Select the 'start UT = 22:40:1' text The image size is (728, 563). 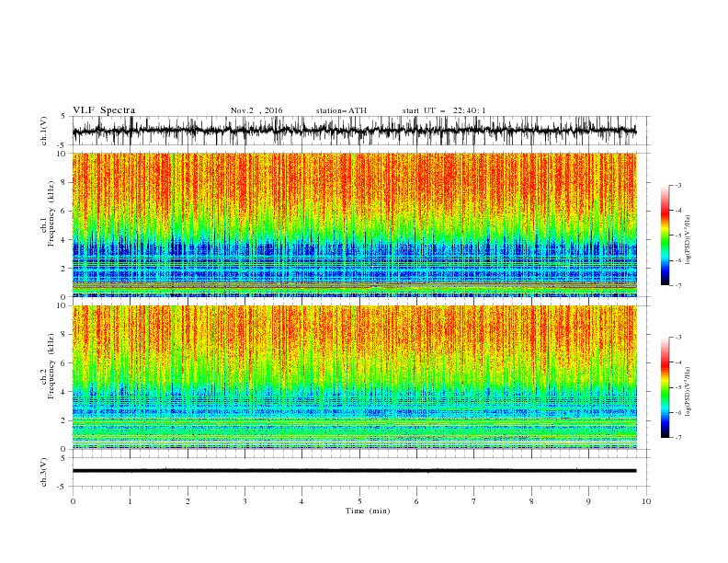[444, 110]
